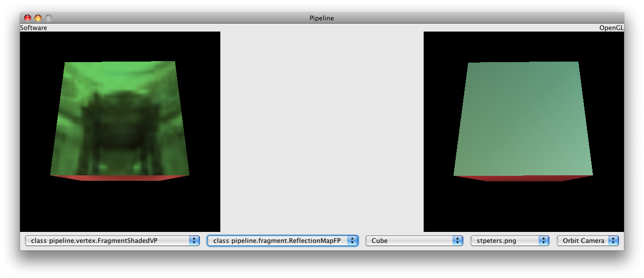
Task: Click the reflection-mapped cube face in Software view
Action: click(120, 118)
